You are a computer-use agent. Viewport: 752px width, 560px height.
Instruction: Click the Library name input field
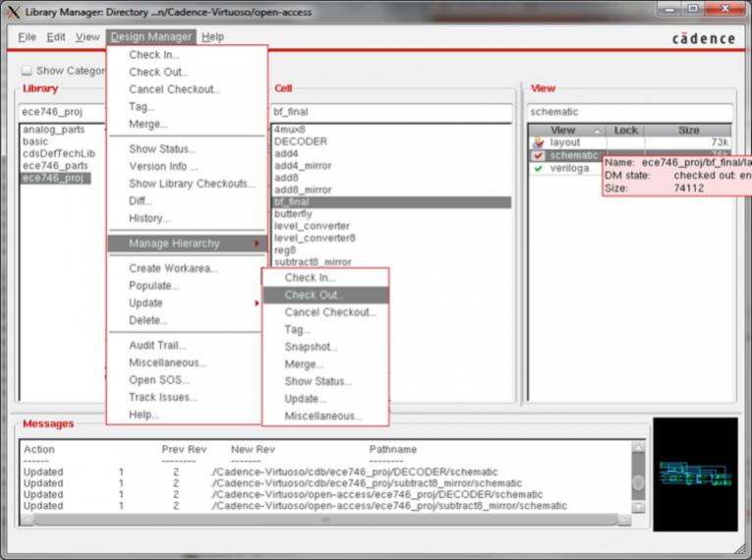click(62, 112)
